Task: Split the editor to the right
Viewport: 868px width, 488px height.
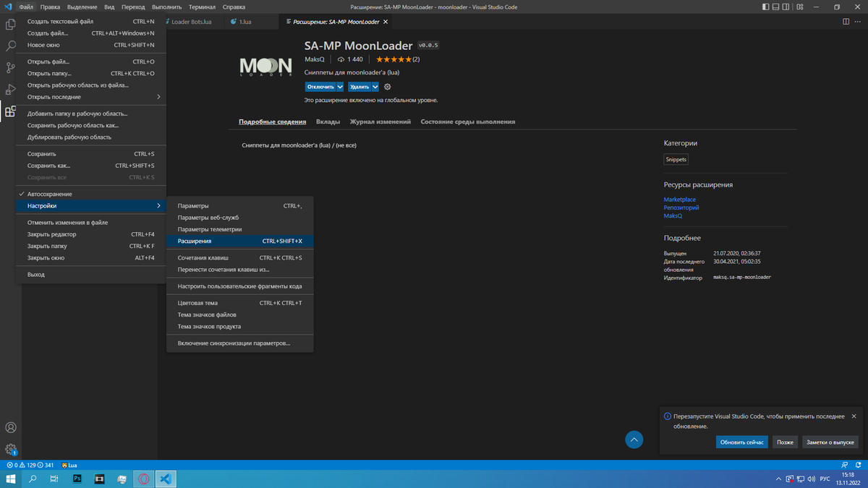Action: pyautogui.click(x=846, y=22)
